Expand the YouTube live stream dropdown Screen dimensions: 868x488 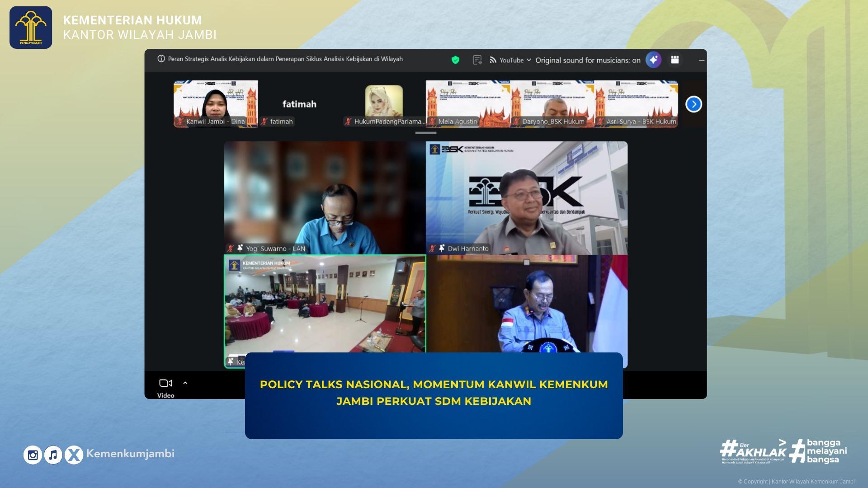529,60
